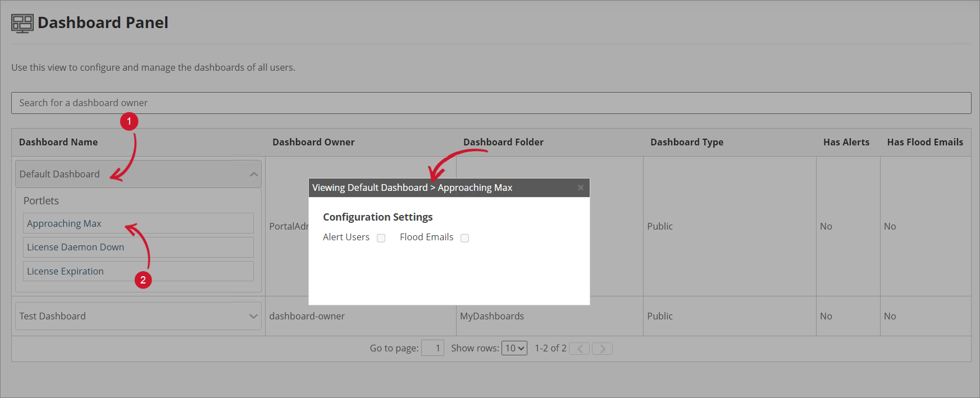980x398 pixels.
Task: Sort by Dashboard Folder column header
Action: click(x=503, y=142)
